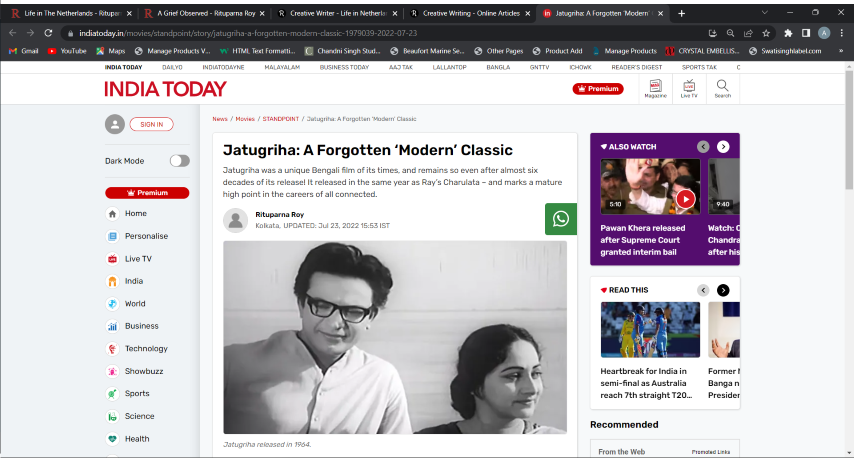The height and width of the screenshot is (458, 854).
Task: Click the Chrome zoom magnifier icon
Action: 730,33
